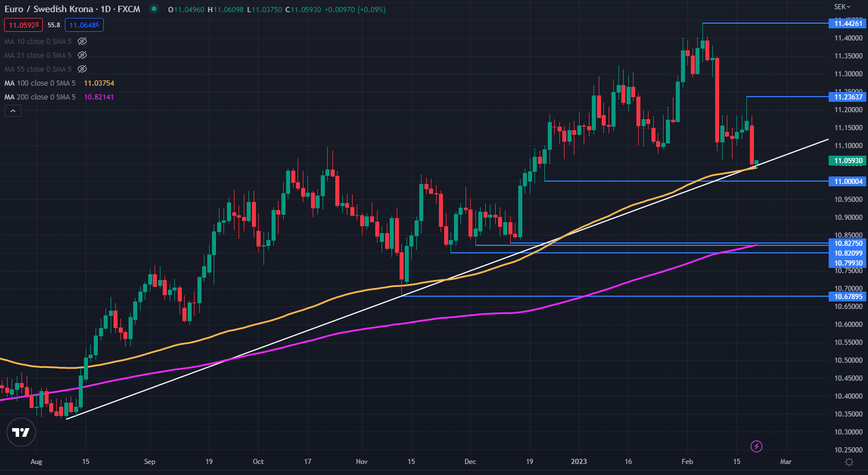Click the OHLC change value +0.00970 (+0.09%)
The image size is (868, 475).
click(356, 10)
